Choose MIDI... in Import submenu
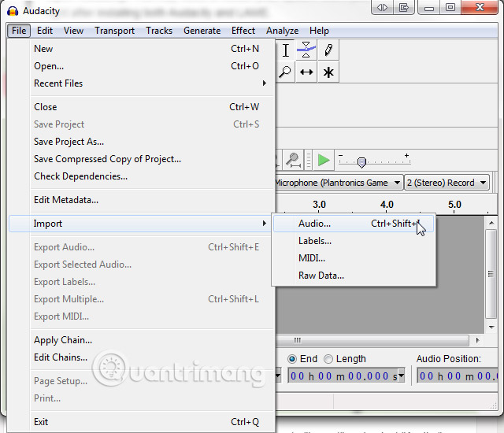This screenshot has width=504, height=433. pos(354,258)
